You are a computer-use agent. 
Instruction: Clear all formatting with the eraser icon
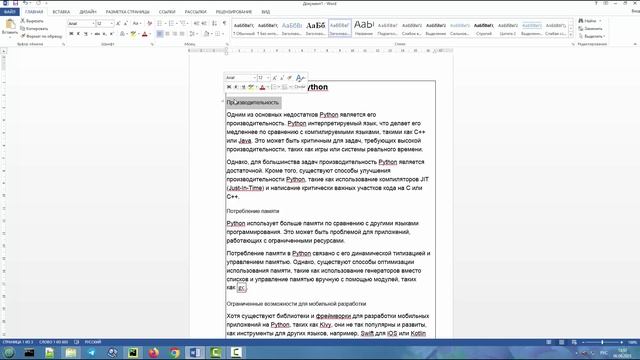[x=149, y=24]
